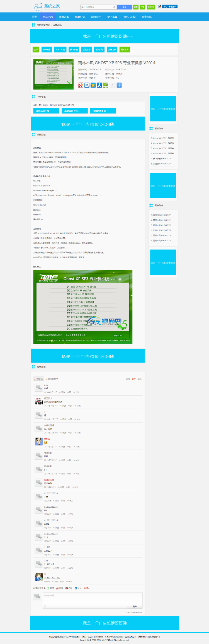
Task: Select the green 全部 filter tag
Action: pyautogui.click(x=36, y=50)
